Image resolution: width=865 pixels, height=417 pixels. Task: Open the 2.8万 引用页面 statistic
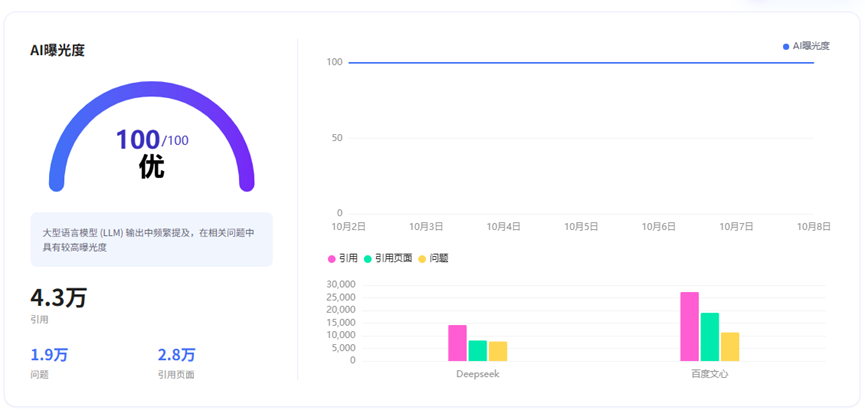[x=177, y=355]
